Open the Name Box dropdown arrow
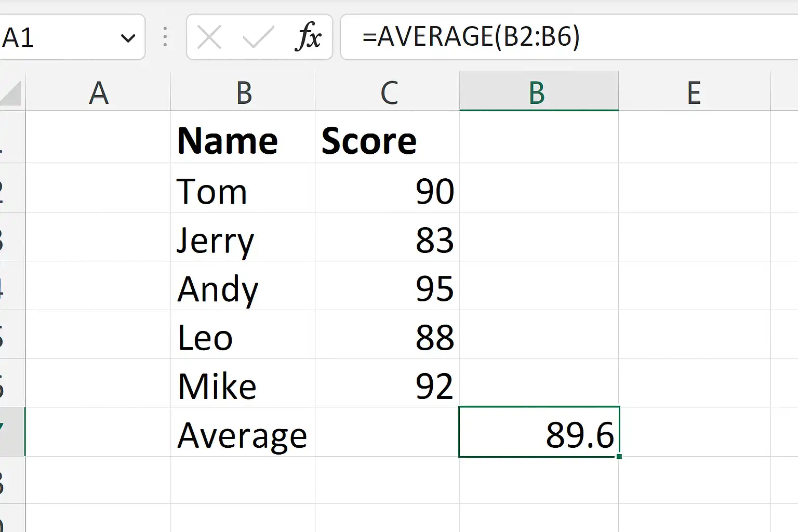Viewport: 798px width, 532px height. point(128,38)
